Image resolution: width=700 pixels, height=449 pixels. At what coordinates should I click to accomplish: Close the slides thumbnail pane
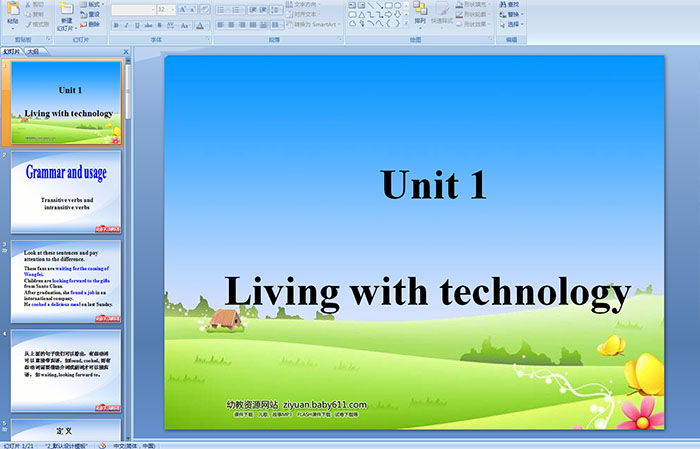(125, 52)
